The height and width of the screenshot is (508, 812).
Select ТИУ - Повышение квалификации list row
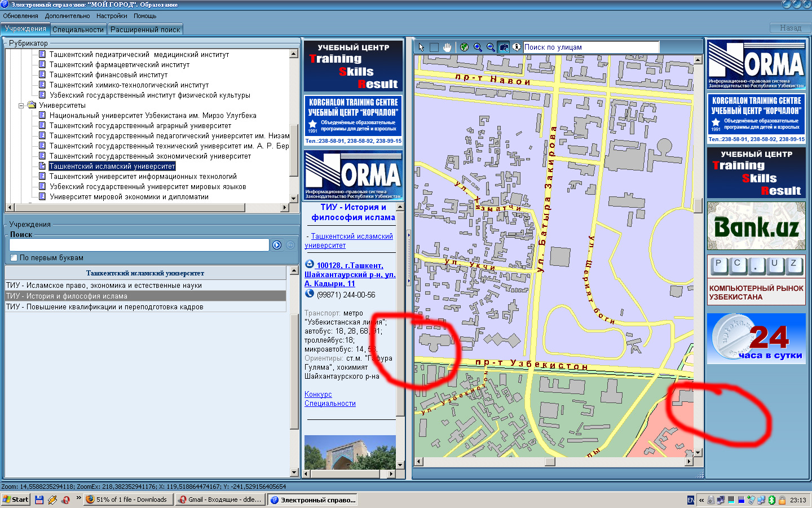point(145,307)
